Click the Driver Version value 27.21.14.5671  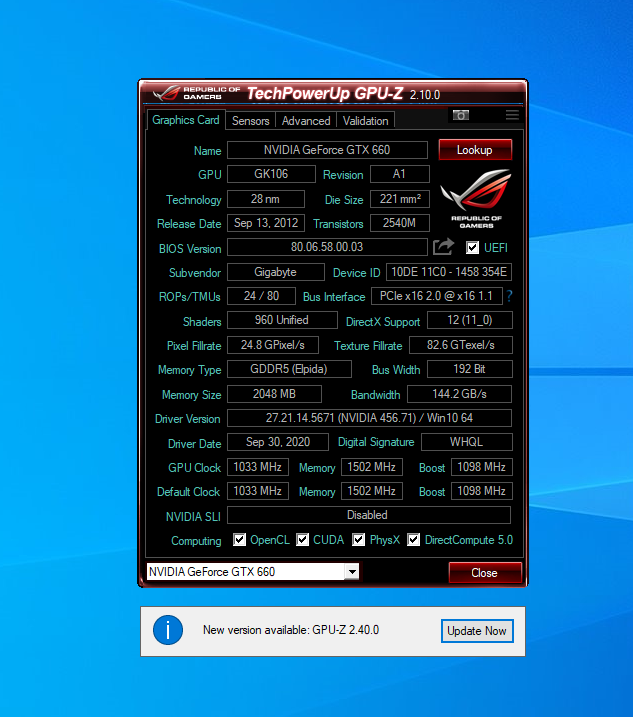(369, 418)
